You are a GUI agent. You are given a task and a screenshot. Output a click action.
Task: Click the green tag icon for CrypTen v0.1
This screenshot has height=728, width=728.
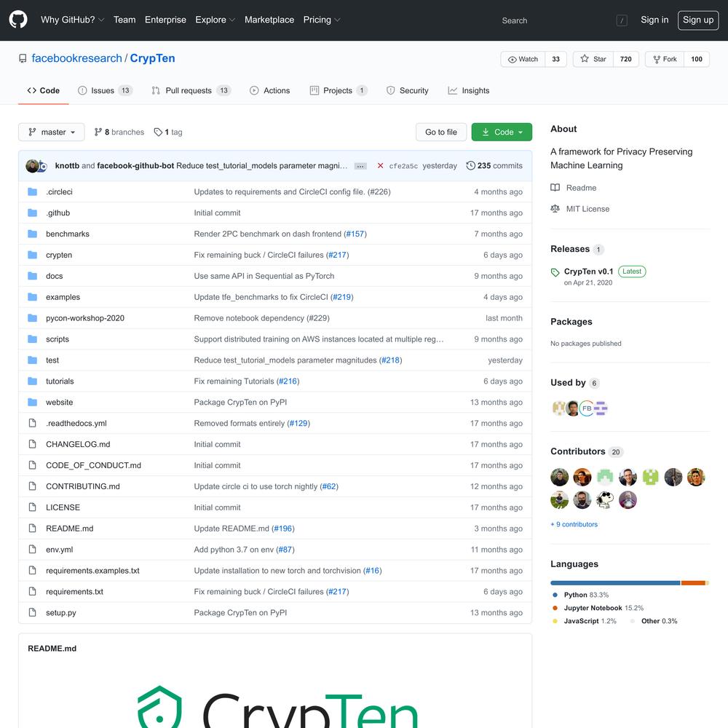[x=555, y=272]
